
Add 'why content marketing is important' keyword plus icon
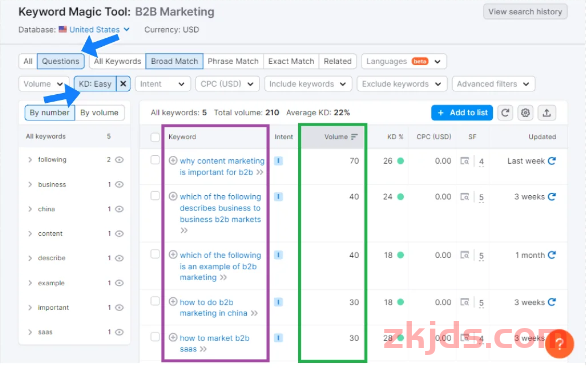tap(173, 161)
